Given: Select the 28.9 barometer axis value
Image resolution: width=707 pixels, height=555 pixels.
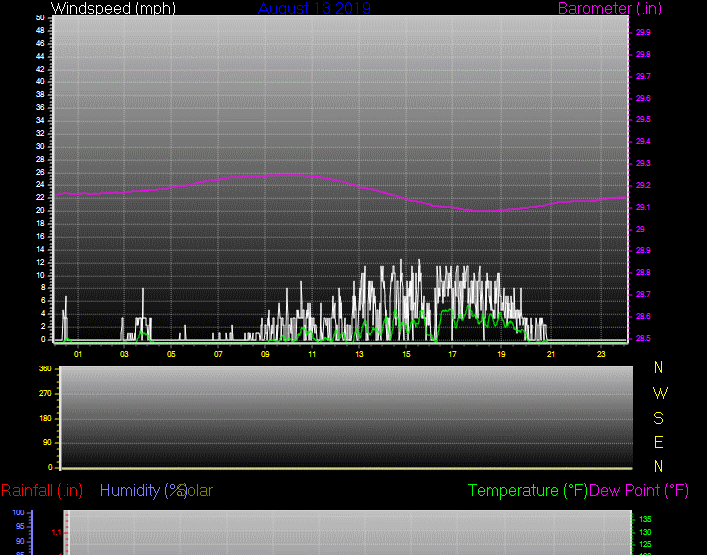Looking at the screenshot, I should pyautogui.click(x=643, y=251).
